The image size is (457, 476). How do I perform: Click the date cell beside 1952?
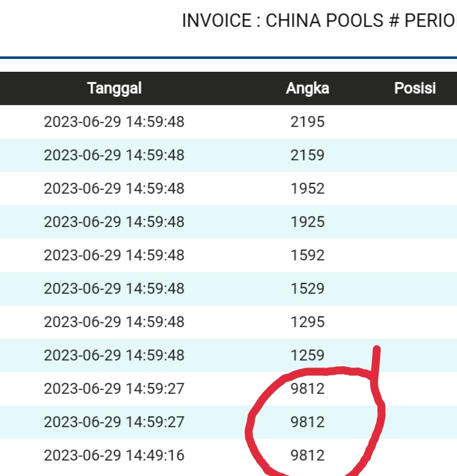114,189
